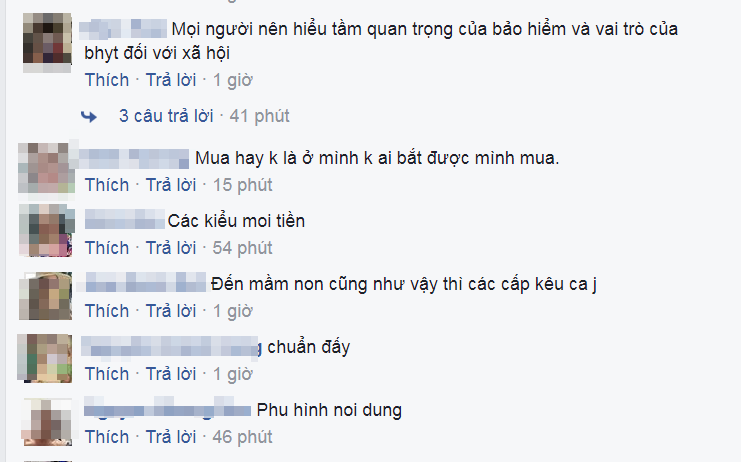Reply to the 'Phu hình noi dung' comment
Screen dimensions: 741x462
(x=171, y=436)
